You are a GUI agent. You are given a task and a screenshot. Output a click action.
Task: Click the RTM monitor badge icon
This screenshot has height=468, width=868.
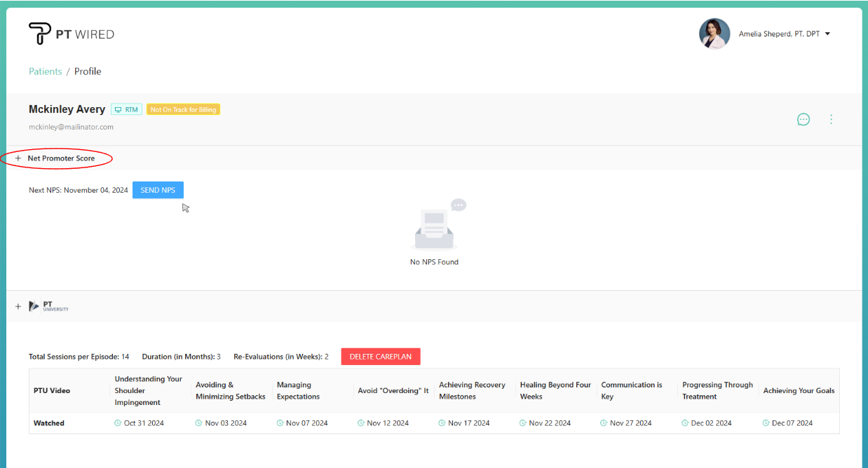[118, 110]
